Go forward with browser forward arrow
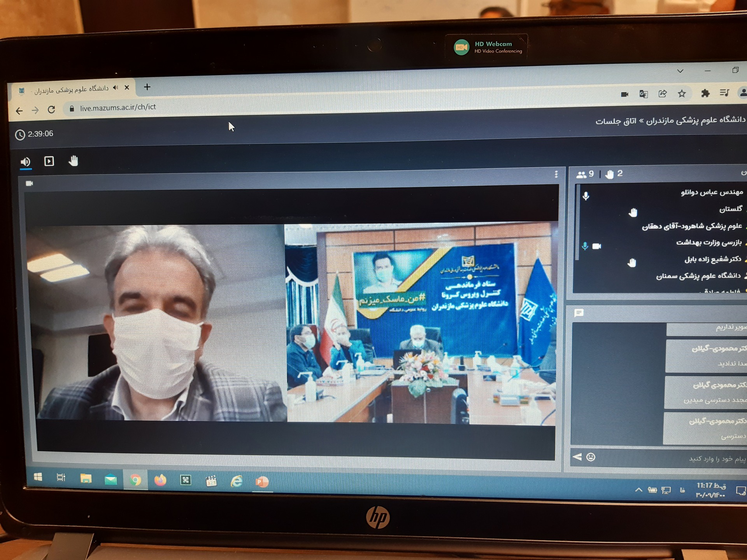This screenshot has height=560, width=747. 35,110
